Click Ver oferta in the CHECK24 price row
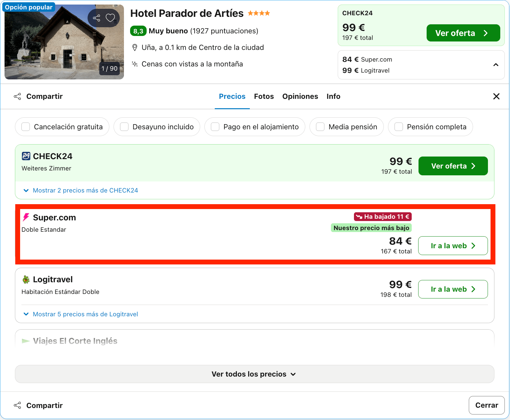510x420 pixels. [x=453, y=166]
